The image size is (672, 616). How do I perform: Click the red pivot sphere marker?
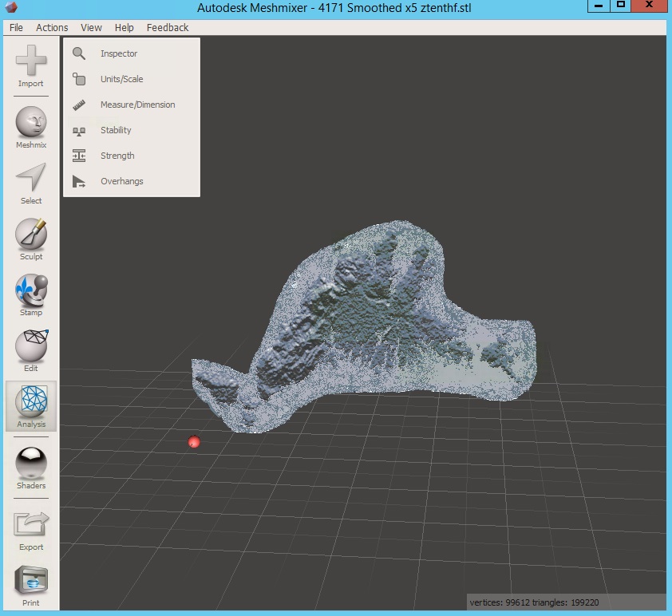click(194, 441)
